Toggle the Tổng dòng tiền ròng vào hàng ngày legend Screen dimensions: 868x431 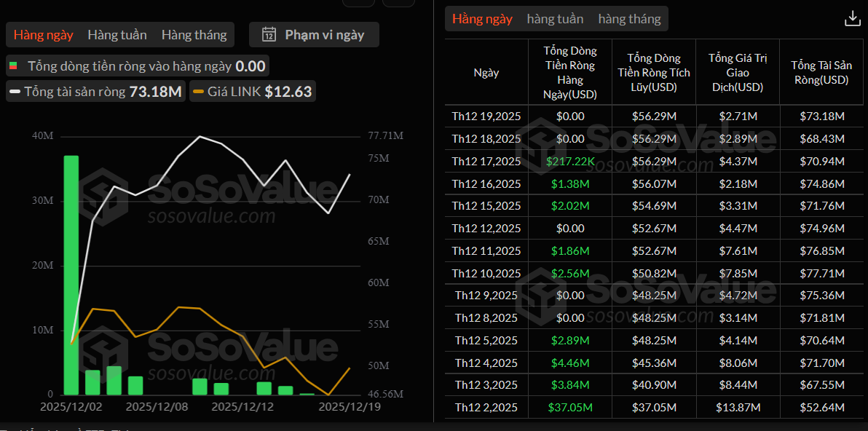(137, 66)
